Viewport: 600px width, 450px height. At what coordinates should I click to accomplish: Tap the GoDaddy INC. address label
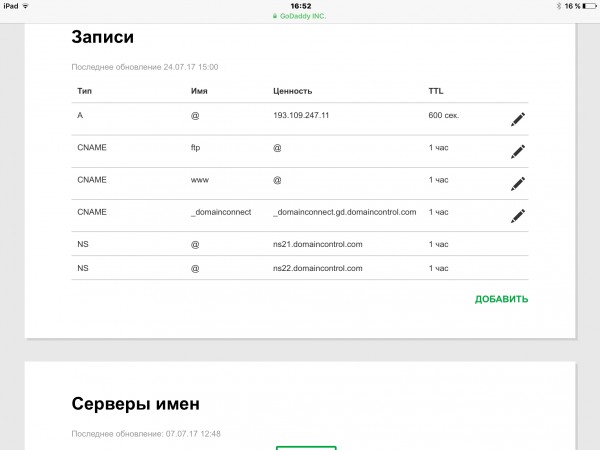(303, 16)
